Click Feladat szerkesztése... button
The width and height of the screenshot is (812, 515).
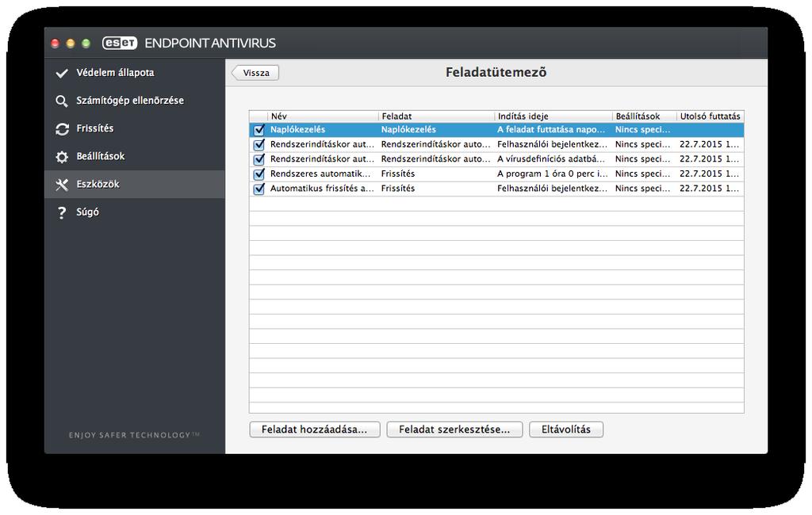(454, 429)
